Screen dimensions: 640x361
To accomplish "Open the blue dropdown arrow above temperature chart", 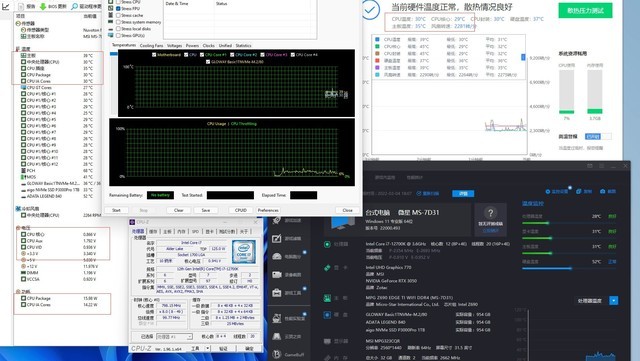I will point(613,301).
